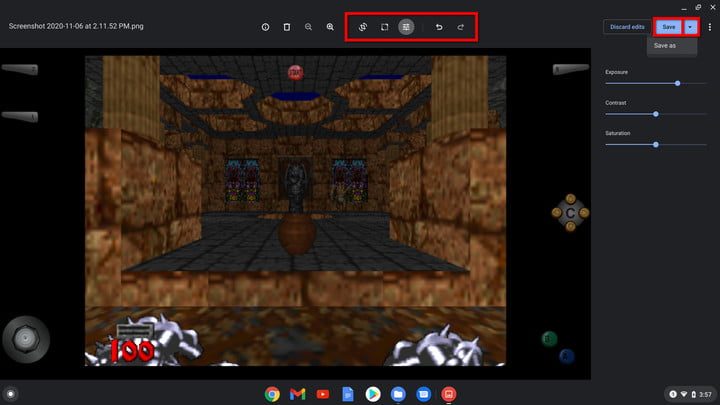Image resolution: width=720 pixels, height=405 pixels.
Task: Open the system tray showing 3:57
Action: click(689, 394)
